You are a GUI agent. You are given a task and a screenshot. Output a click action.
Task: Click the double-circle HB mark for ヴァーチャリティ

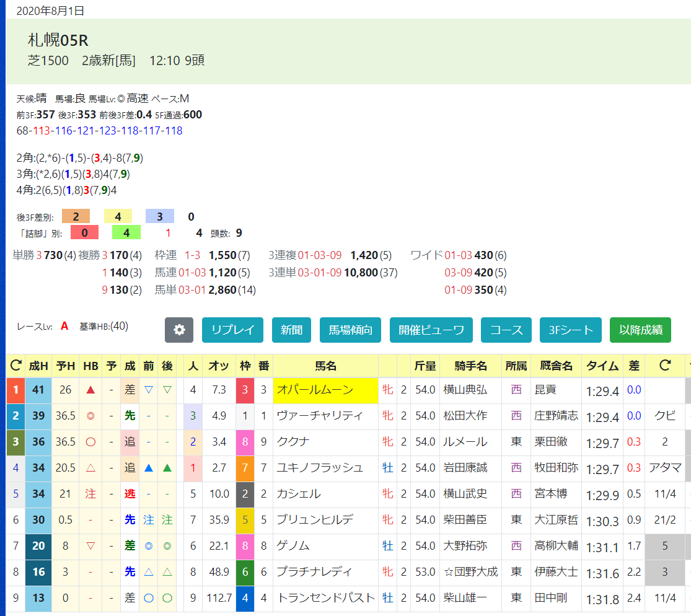click(90, 416)
